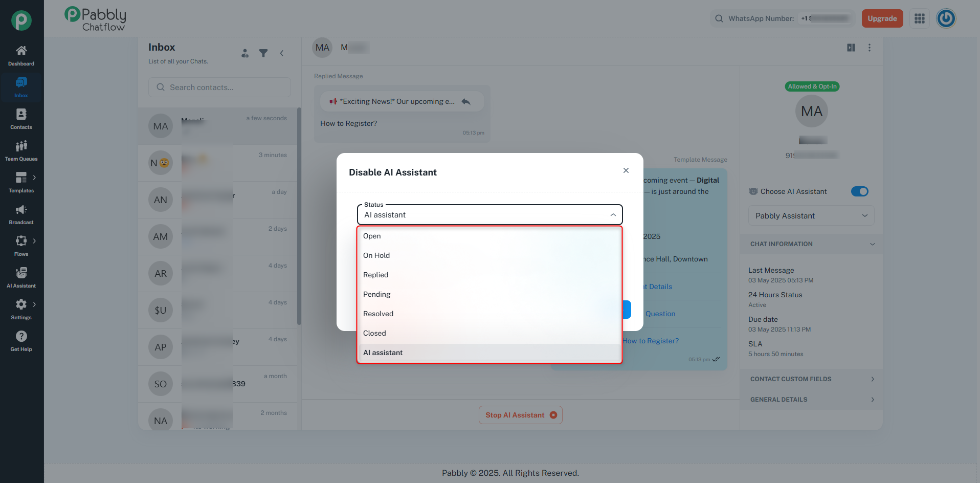This screenshot has height=483, width=980.
Task: Click the chat three-dot options icon
Action: (x=870, y=48)
